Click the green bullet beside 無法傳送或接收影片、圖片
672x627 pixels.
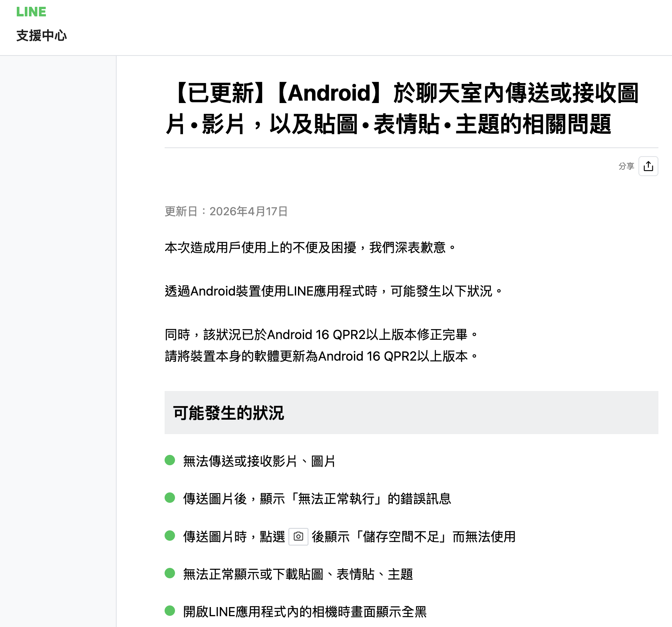(170, 460)
